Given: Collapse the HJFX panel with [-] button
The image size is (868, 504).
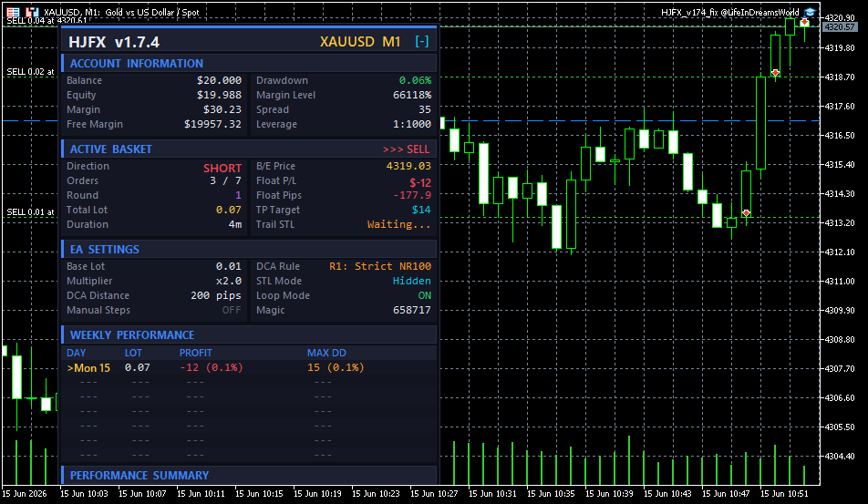Looking at the screenshot, I should (422, 42).
